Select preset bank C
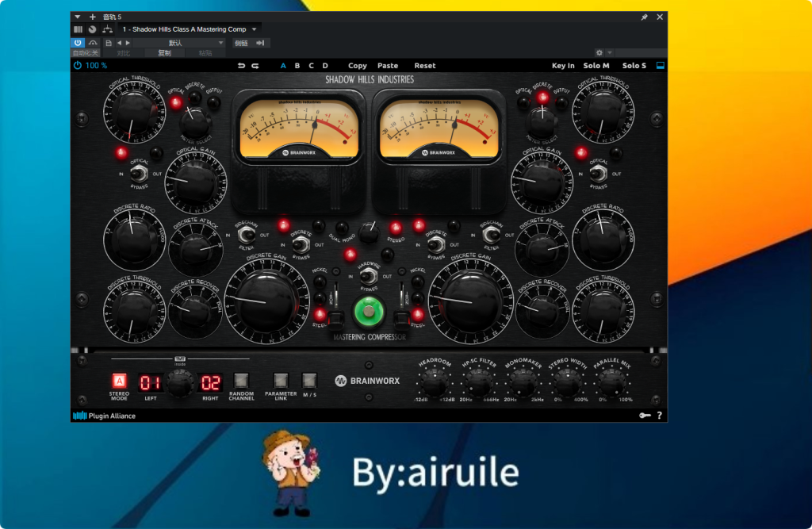 (311, 66)
